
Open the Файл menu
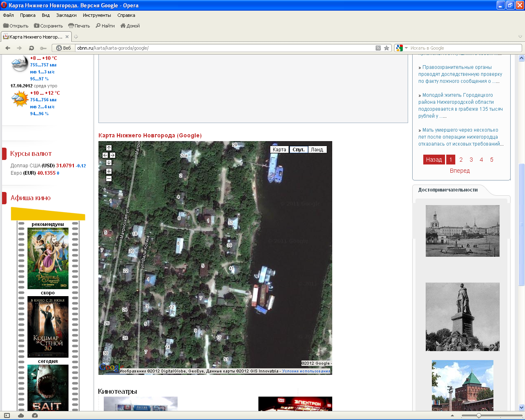click(x=9, y=15)
